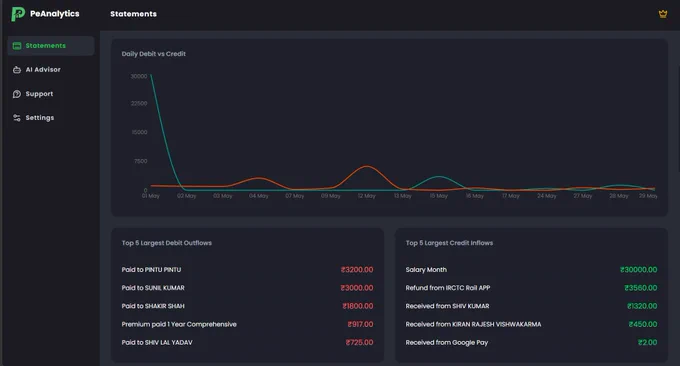This screenshot has height=366, width=680.
Task: Click the orange debit bump at 04 May
Action: [259, 178]
